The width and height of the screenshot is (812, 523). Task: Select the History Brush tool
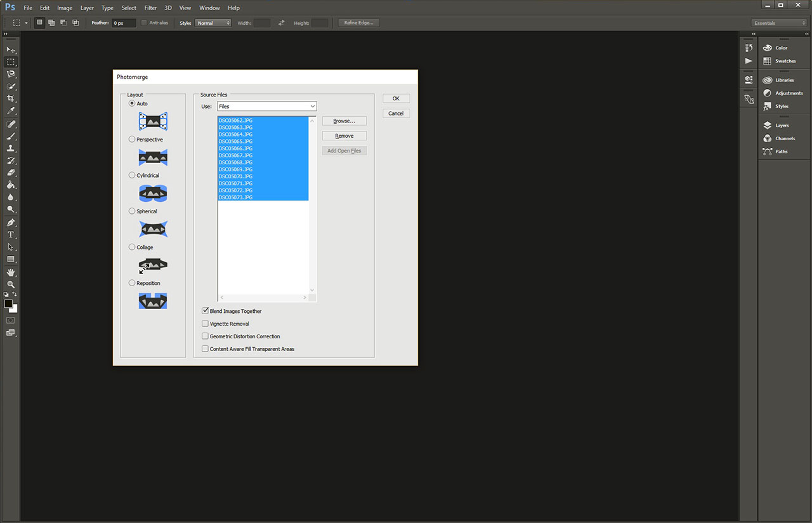tap(11, 161)
